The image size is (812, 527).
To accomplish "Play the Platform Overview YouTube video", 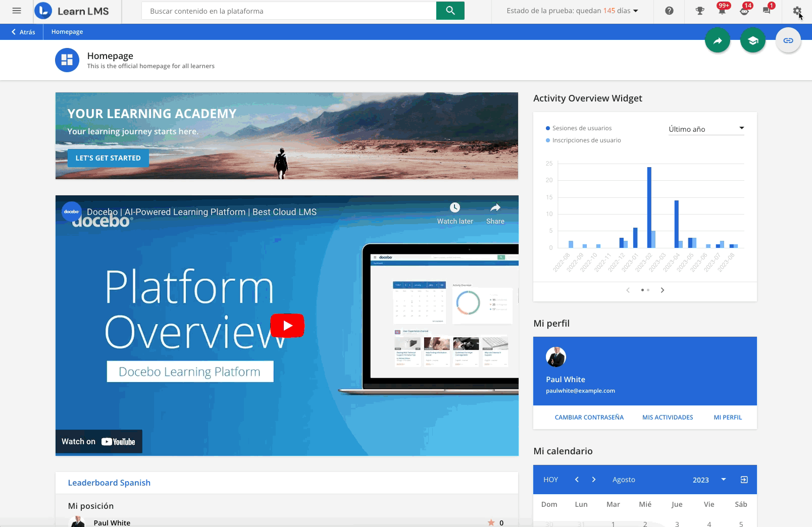I will (x=287, y=326).
